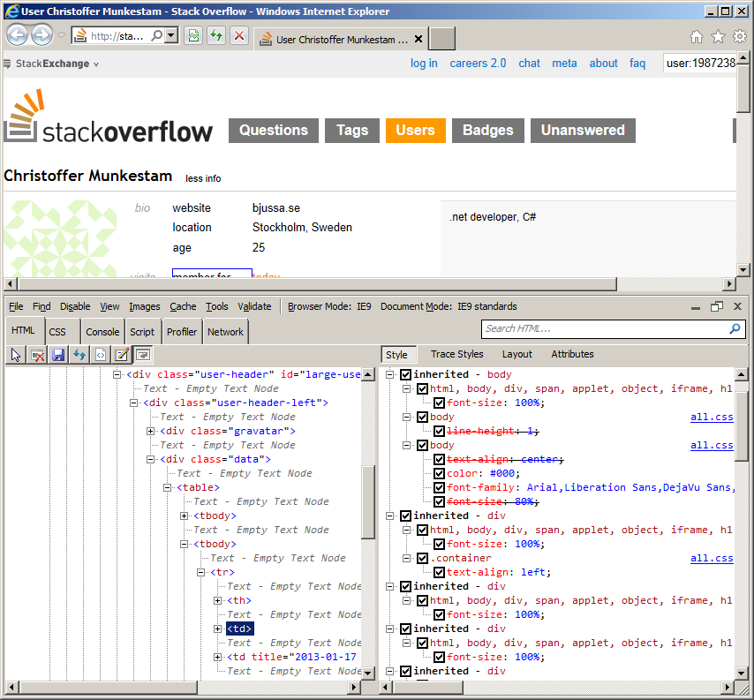Uncheck the text-align: left checkbox
Screen dimensions: 754x700
tap(439, 573)
